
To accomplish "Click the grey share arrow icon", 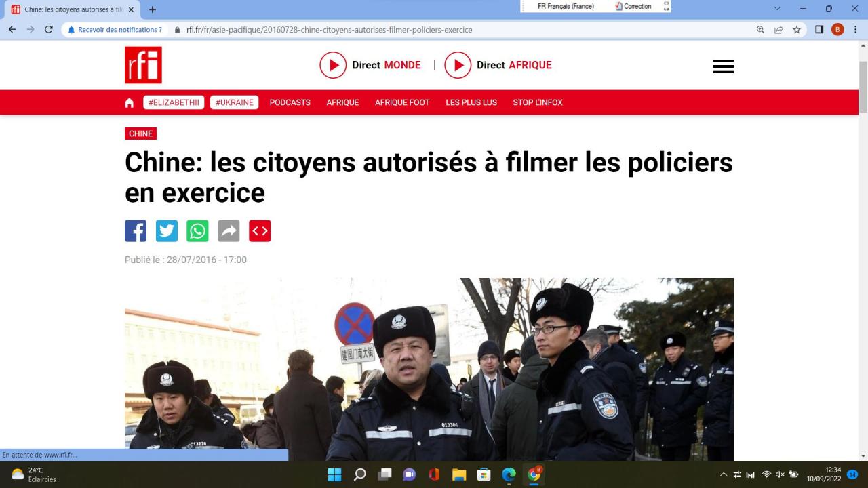I will (229, 231).
